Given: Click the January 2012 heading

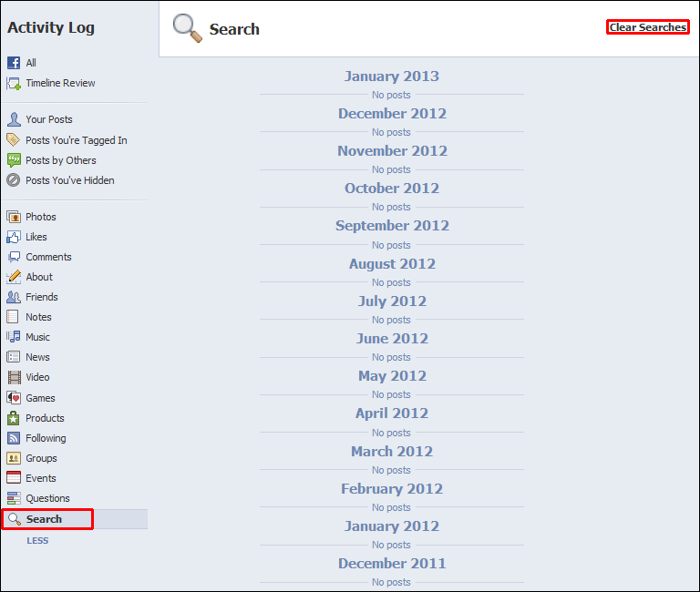Looking at the screenshot, I should [392, 526].
